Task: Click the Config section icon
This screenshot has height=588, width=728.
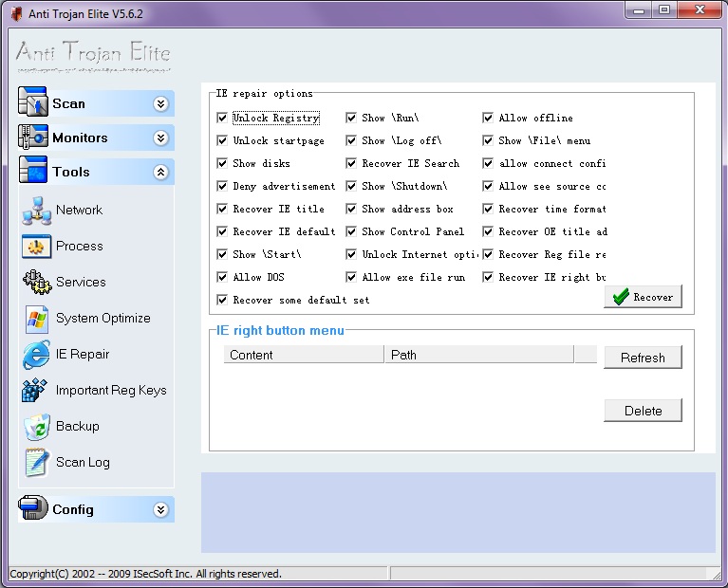Action: pos(32,507)
